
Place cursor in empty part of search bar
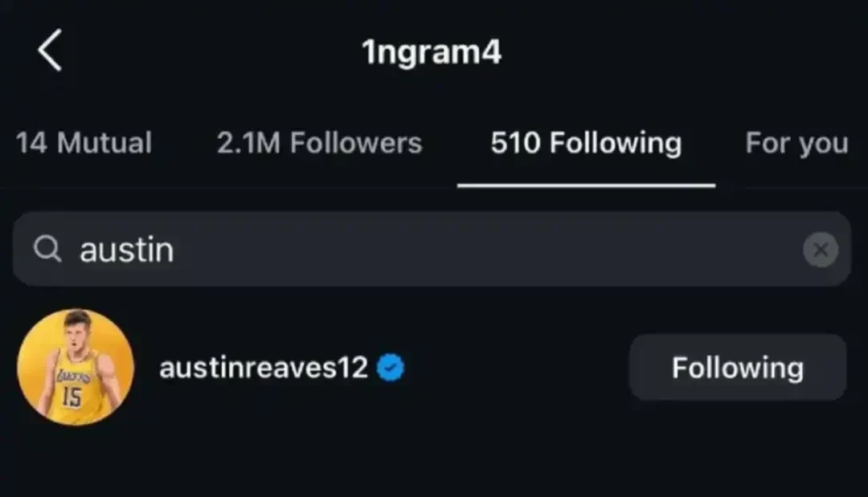tap(487, 249)
